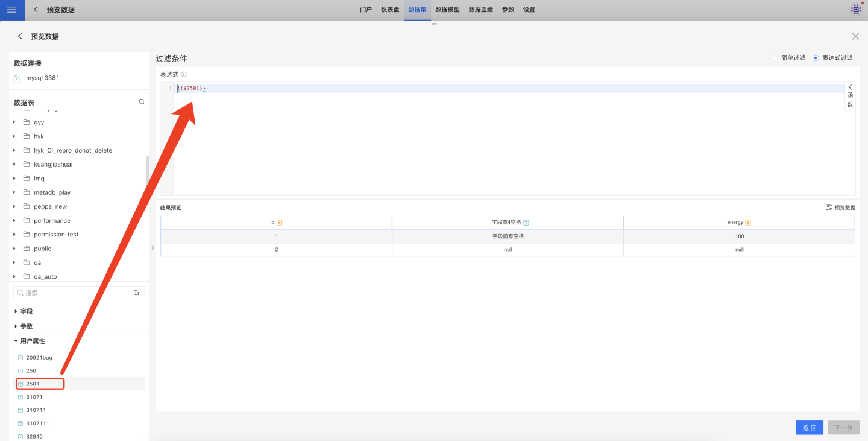Click the energy column type icon
Screen dimensions: 868x441
click(x=748, y=223)
